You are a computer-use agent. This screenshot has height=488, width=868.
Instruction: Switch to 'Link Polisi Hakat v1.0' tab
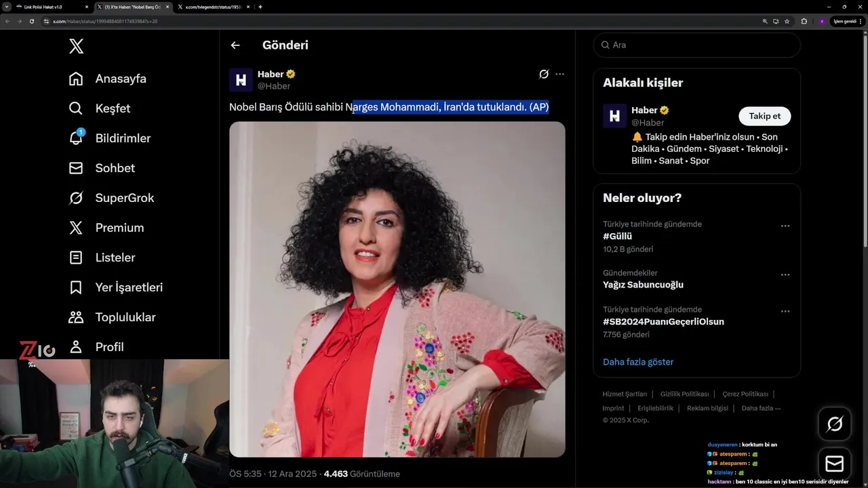[51, 7]
